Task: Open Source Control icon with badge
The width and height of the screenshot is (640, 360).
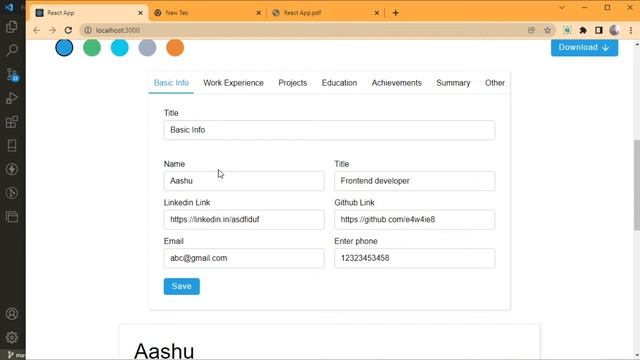Action: (12, 74)
